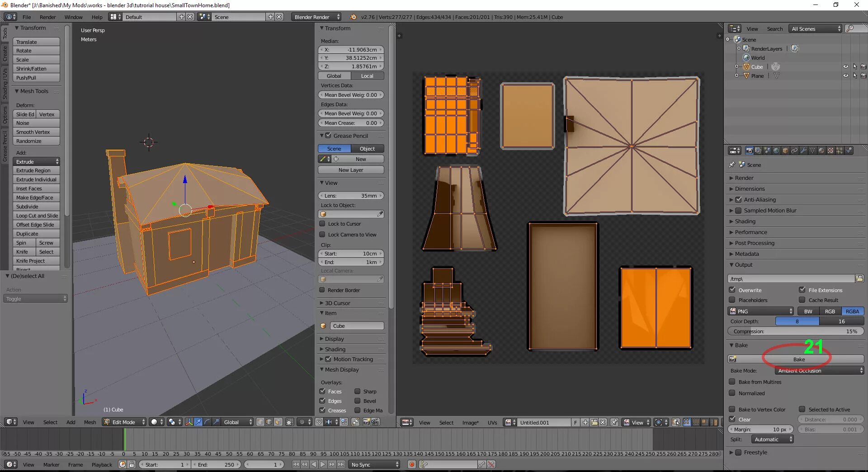This screenshot has height=472, width=868.
Task: Open the File menu
Action: coord(27,17)
